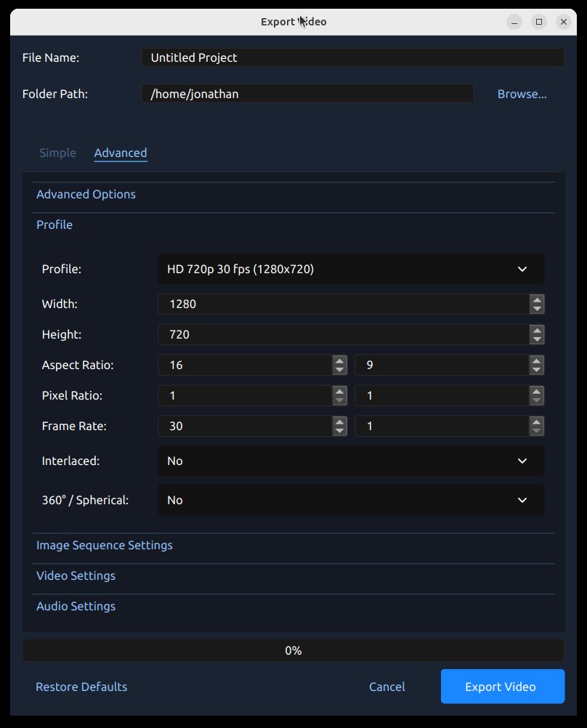The height and width of the screenshot is (728, 587).
Task: Click Restore Defaults
Action: click(x=81, y=687)
